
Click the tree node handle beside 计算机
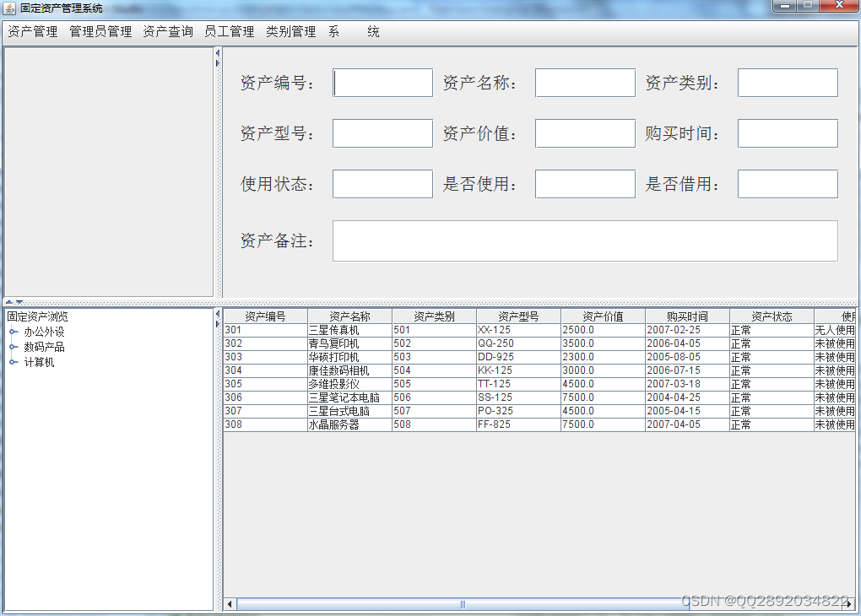[12, 361]
